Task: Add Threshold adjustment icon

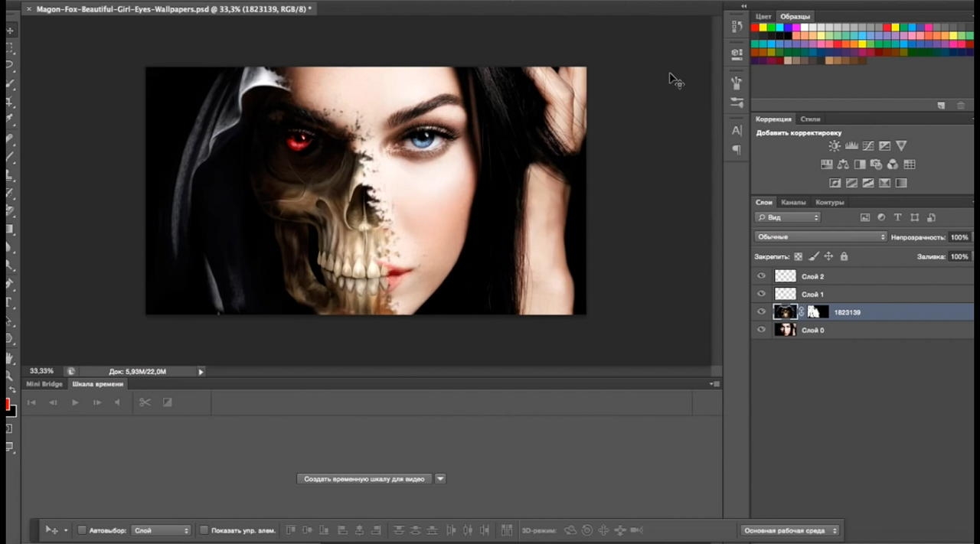Action: point(868,183)
